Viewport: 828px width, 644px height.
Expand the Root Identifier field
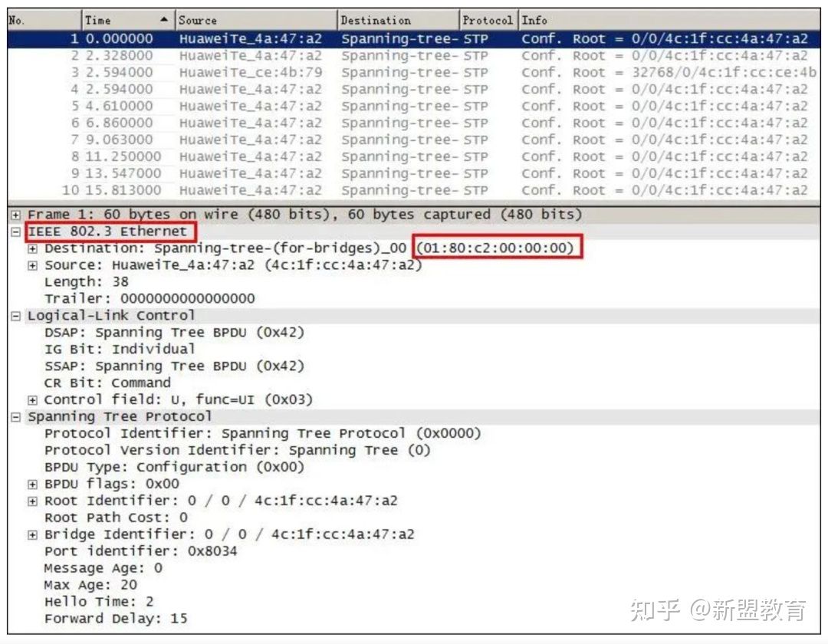[32, 501]
